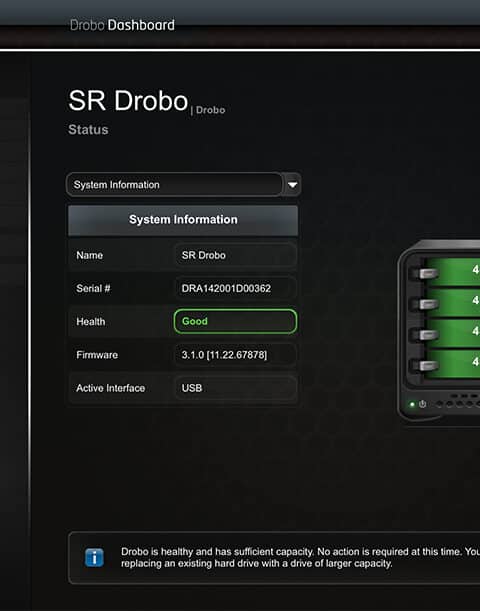Click the green power LED on Drobo
This screenshot has width=480, height=611.
tap(412, 404)
